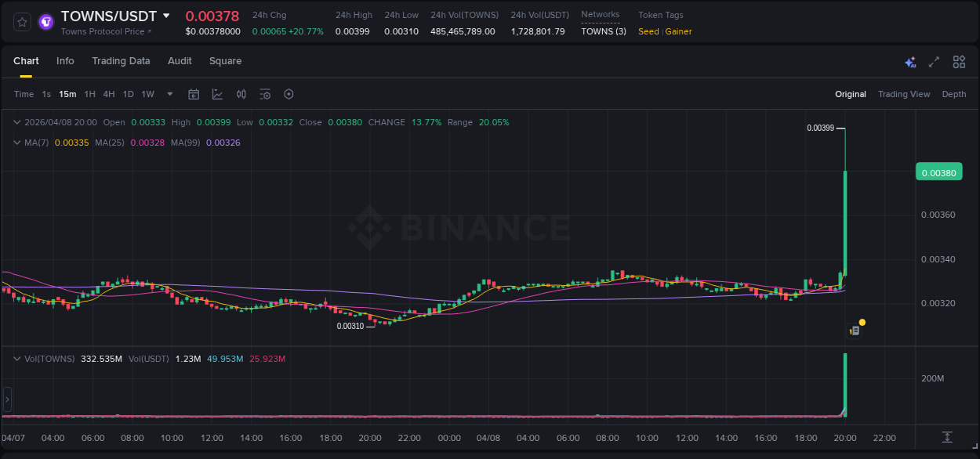Viewport: 980px width, 459px height.
Task: Select the candlestick style icon
Action: [x=241, y=94]
